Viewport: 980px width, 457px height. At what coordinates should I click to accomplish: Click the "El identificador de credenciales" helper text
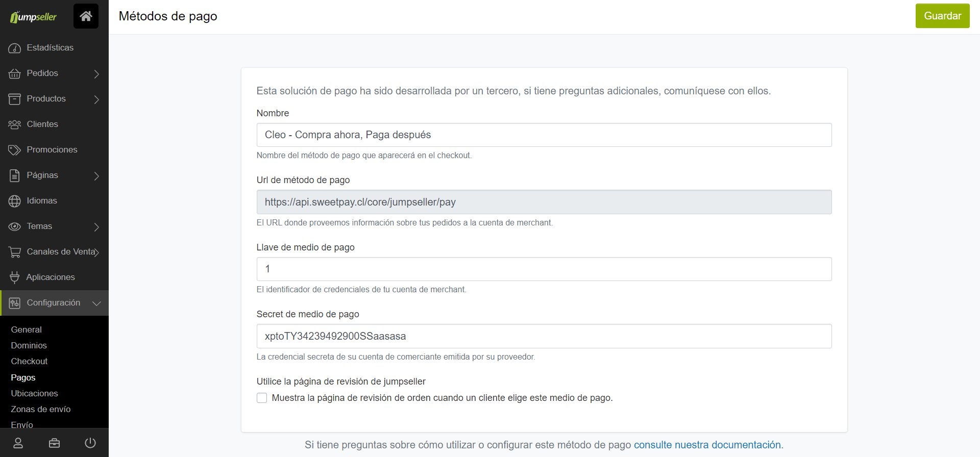pos(361,289)
